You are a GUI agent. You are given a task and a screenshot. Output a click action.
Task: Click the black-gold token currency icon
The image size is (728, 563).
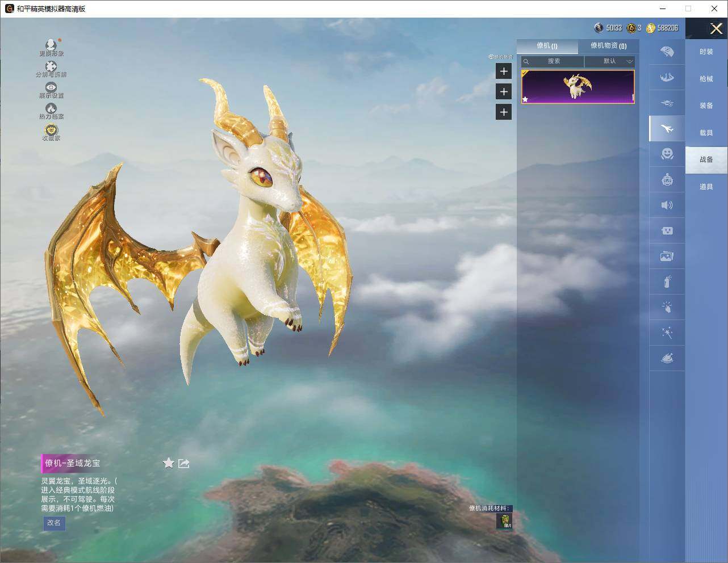[631, 28]
